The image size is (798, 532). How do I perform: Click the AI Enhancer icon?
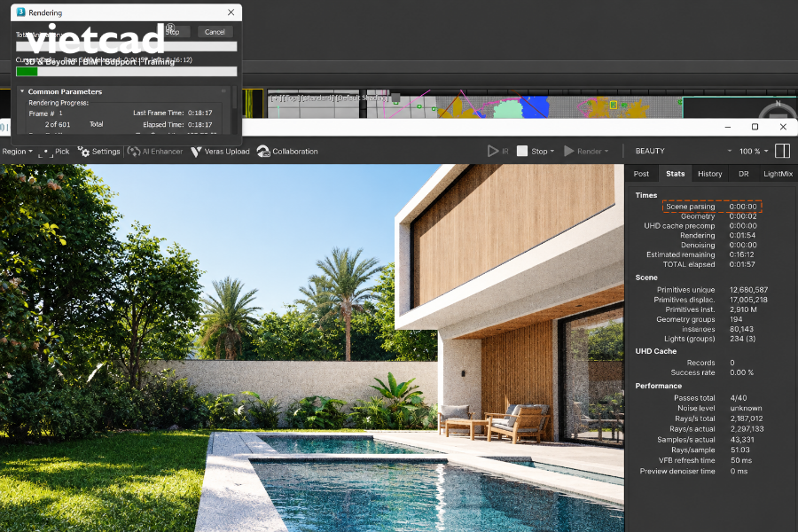pos(134,152)
